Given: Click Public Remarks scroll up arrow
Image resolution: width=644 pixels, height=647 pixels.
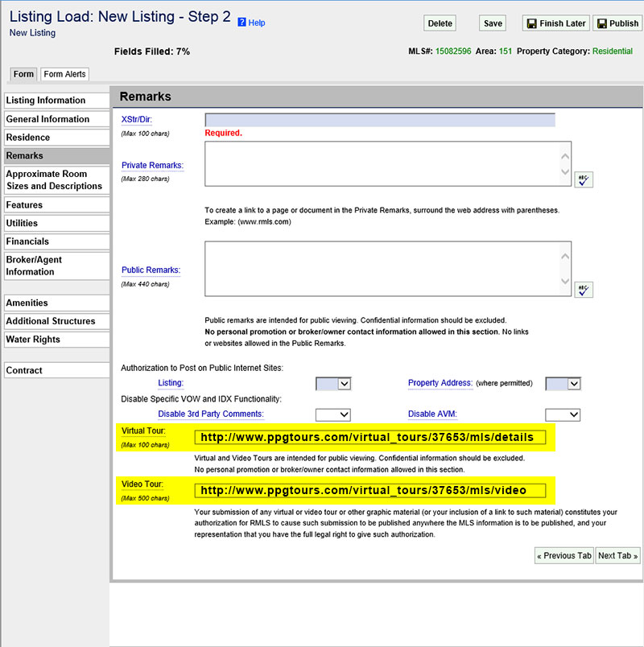Looking at the screenshot, I should tap(566, 257).
